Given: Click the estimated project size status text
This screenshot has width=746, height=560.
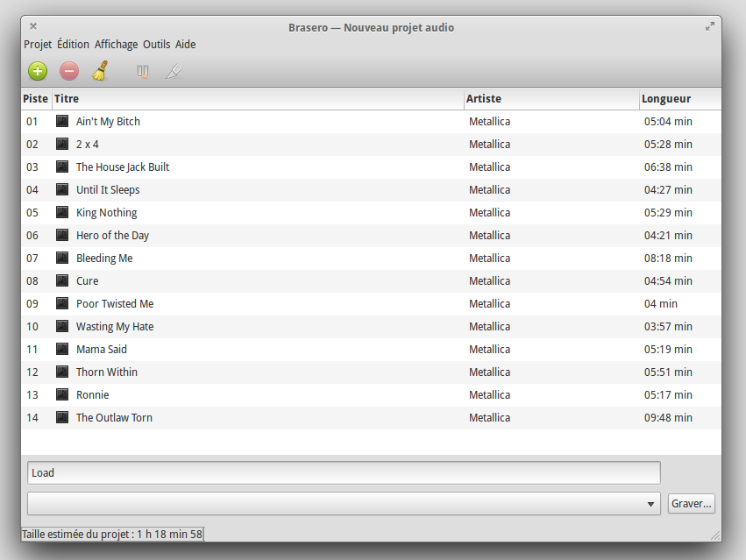Looking at the screenshot, I should pos(112,535).
